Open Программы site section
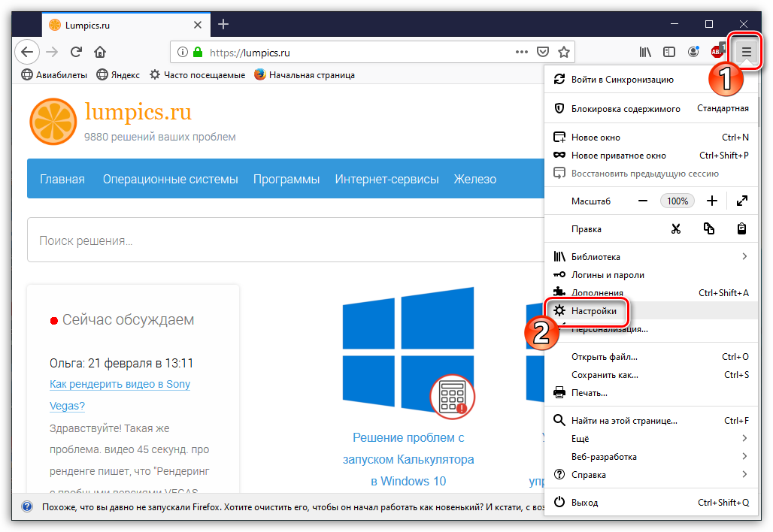Image resolution: width=773 pixels, height=532 pixels. pyautogui.click(x=286, y=180)
